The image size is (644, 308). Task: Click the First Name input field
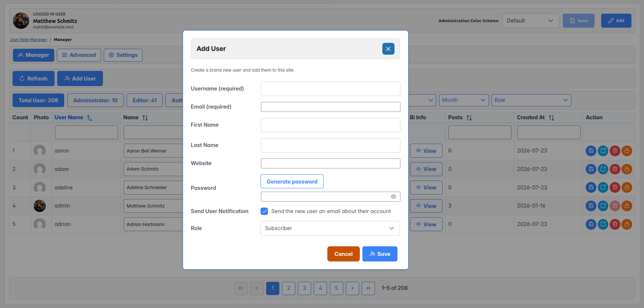(331, 125)
